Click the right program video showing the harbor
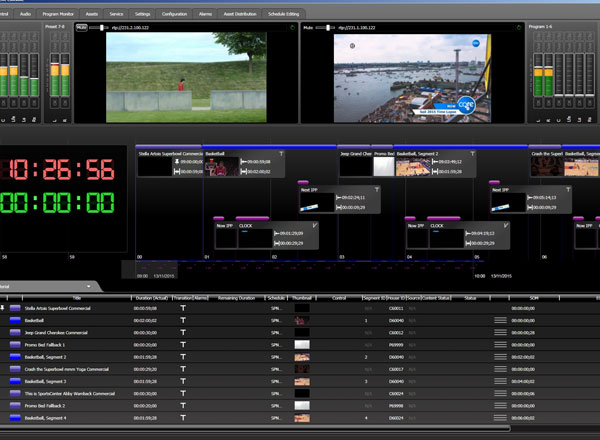 pos(412,78)
